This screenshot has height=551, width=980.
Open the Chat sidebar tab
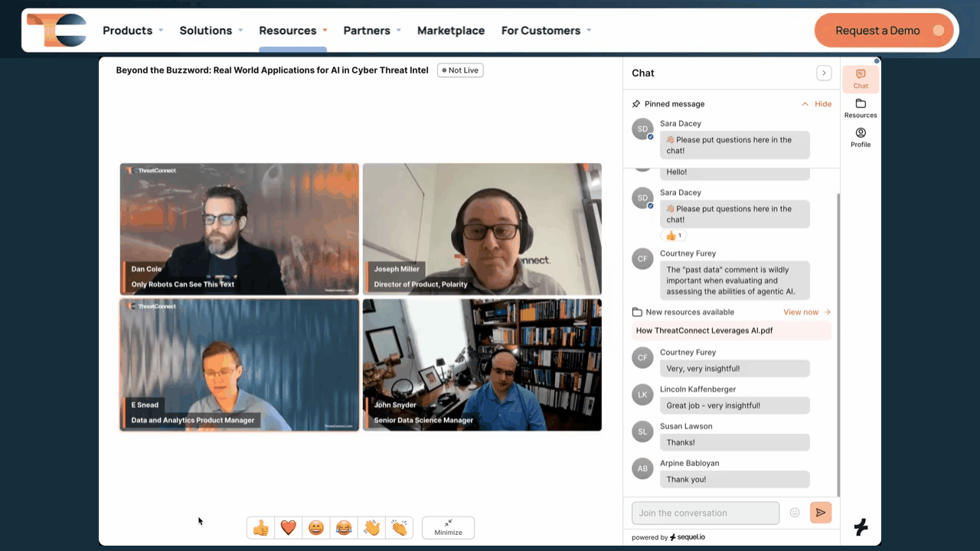point(861,79)
